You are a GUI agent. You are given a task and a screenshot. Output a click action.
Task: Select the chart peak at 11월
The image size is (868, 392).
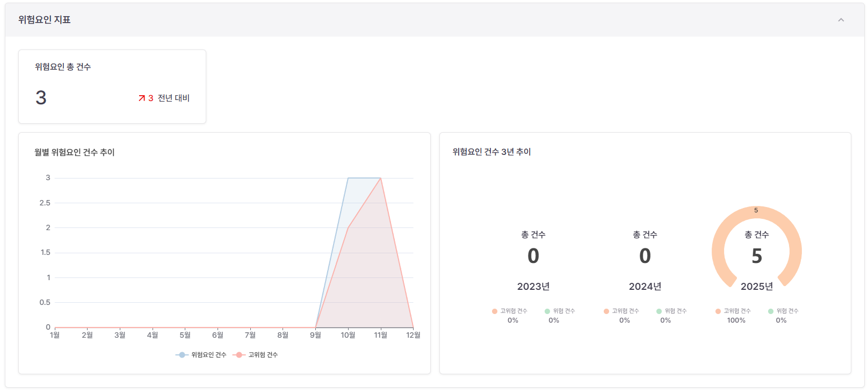[381, 178]
